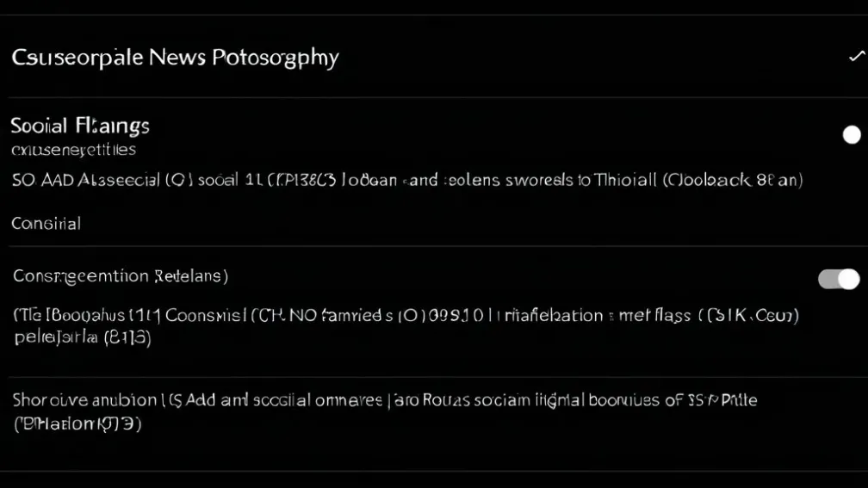Open the Csuseorpale News Potosogphy header
868x488 pixels.
tap(175, 58)
